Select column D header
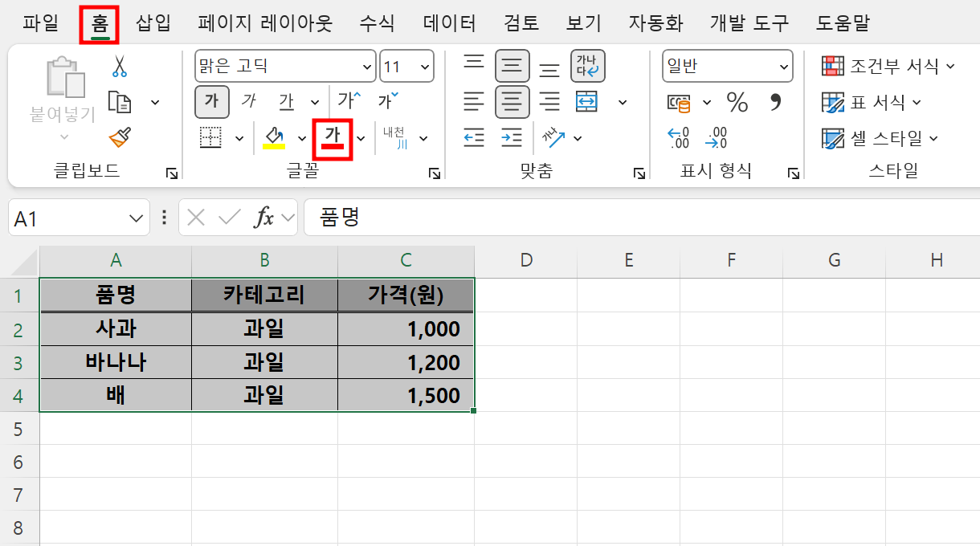 point(526,260)
